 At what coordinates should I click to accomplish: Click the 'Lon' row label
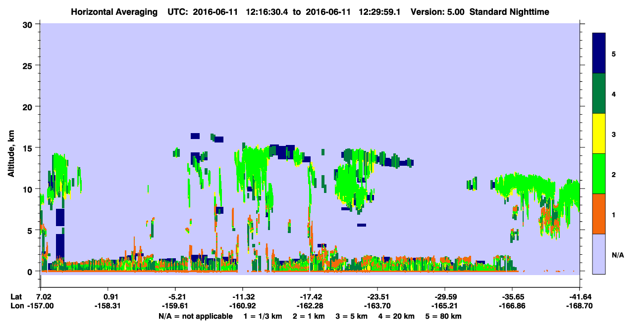click(x=16, y=306)
